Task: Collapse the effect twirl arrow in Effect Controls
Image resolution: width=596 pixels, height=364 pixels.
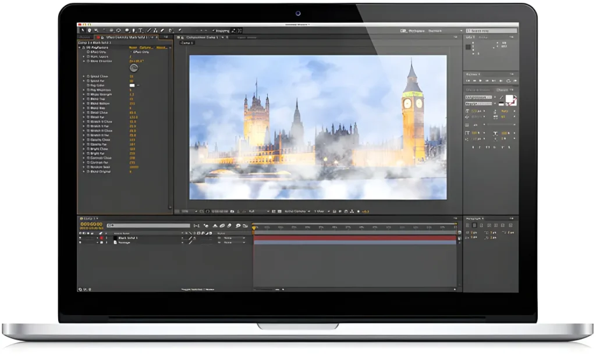Action: [79, 48]
